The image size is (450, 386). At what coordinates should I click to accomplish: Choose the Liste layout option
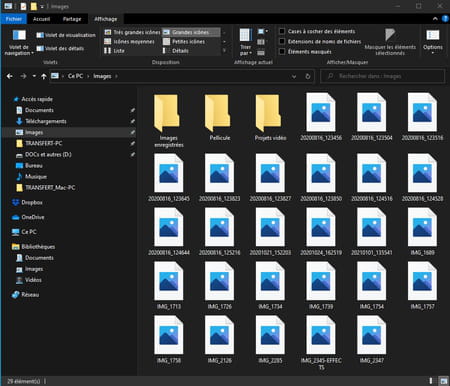click(114, 51)
